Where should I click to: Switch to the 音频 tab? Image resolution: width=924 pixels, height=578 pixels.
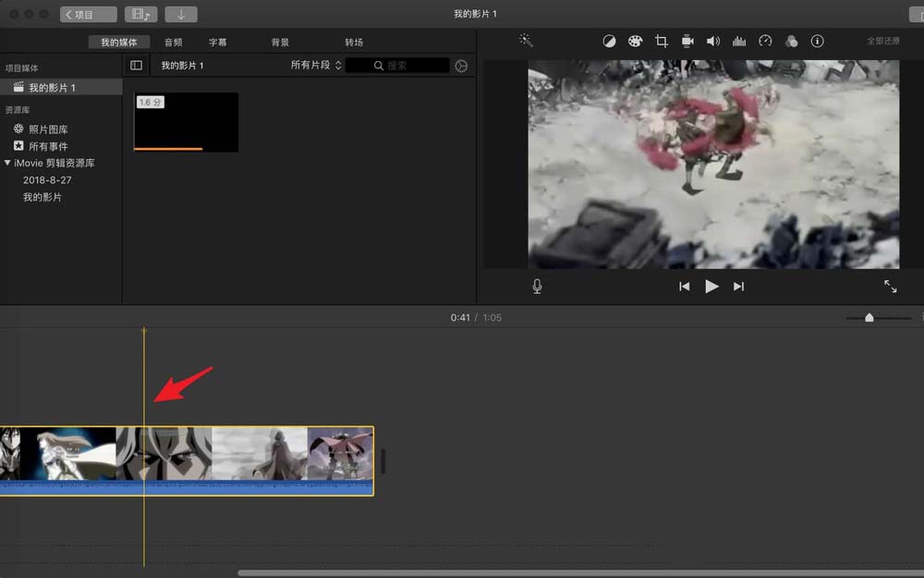tap(172, 42)
